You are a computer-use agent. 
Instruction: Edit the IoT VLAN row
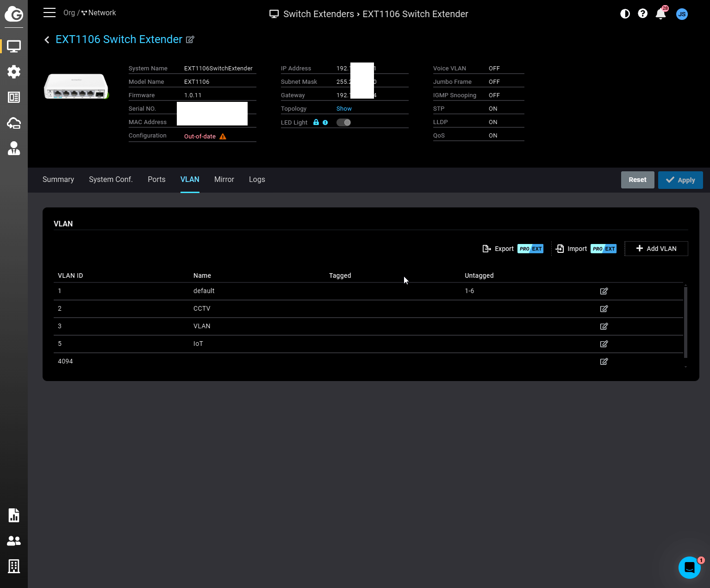click(x=604, y=344)
